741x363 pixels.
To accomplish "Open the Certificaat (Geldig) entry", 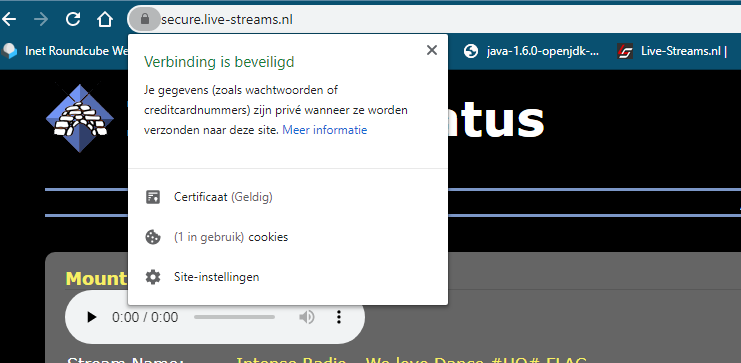I will [x=288, y=197].
